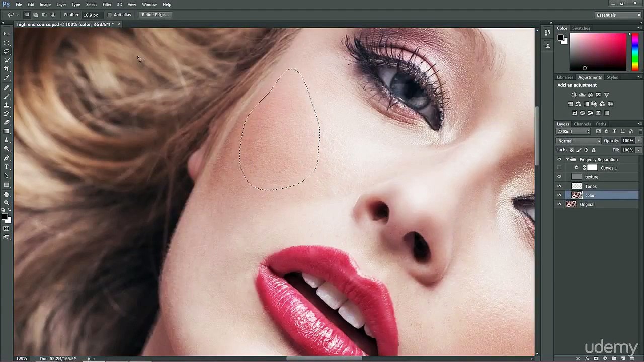Add a Levels adjustment
This screenshot has width=644, height=362.
(582, 95)
